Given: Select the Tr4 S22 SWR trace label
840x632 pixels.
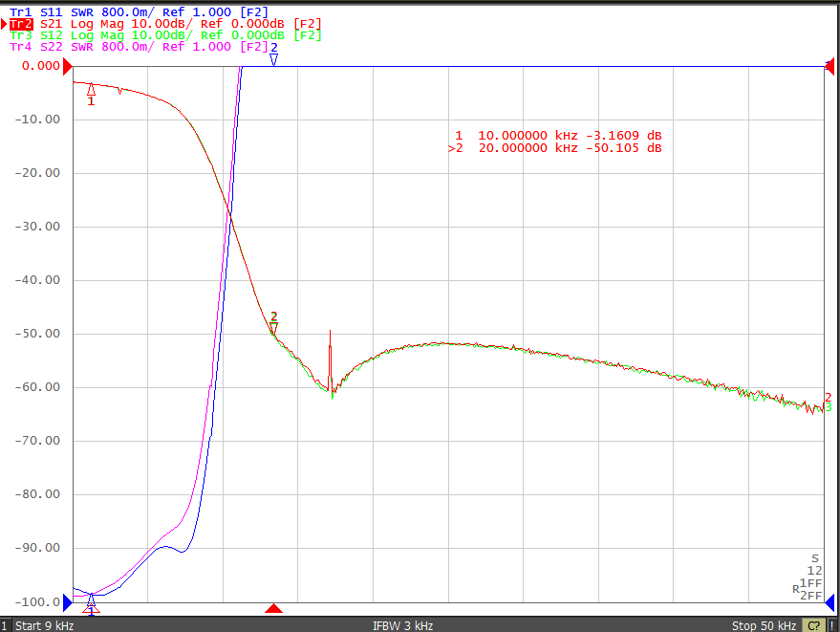Looking at the screenshot, I should [x=139, y=47].
